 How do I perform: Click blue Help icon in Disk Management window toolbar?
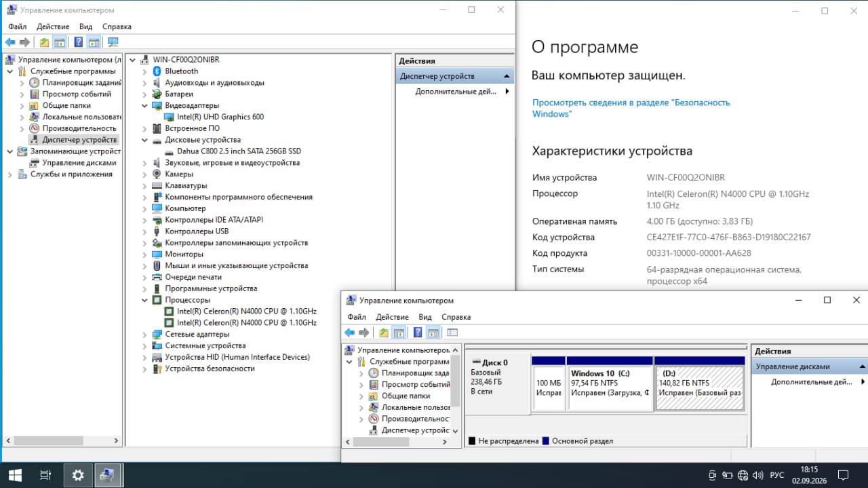(418, 333)
